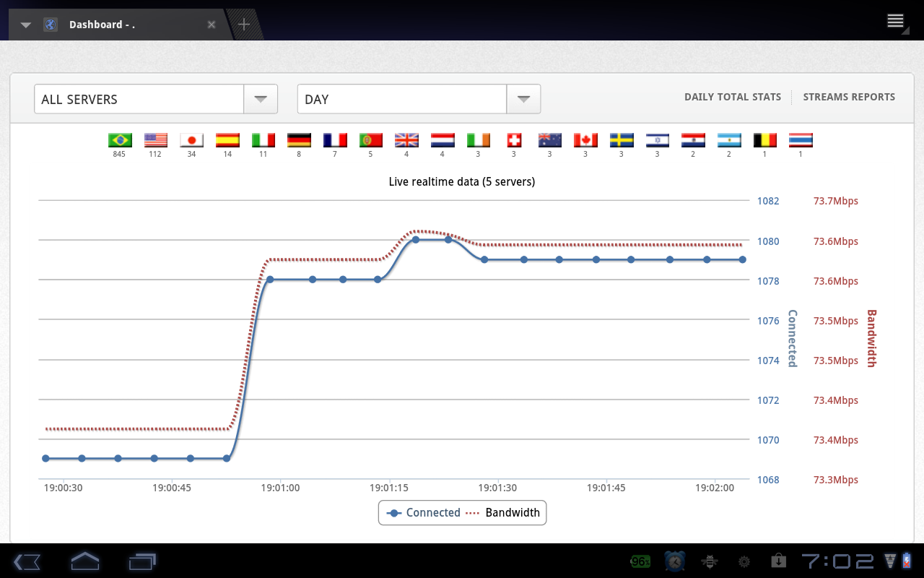Tap the alarm clock icon in status bar
The height and width of the screenshot is (578, 924).
pos(673,561)
